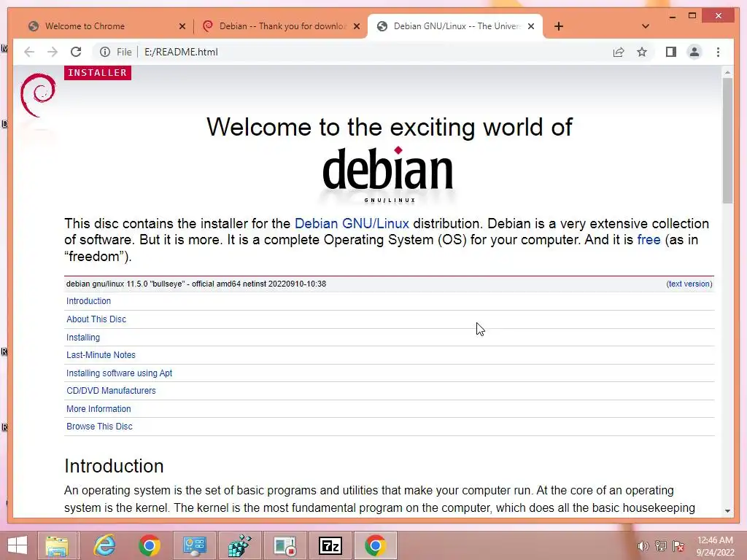Close the Debian GNU/Linux Universal tab
Image resolution: width=747 pixels, height=560 pixels.
(531, 26)
